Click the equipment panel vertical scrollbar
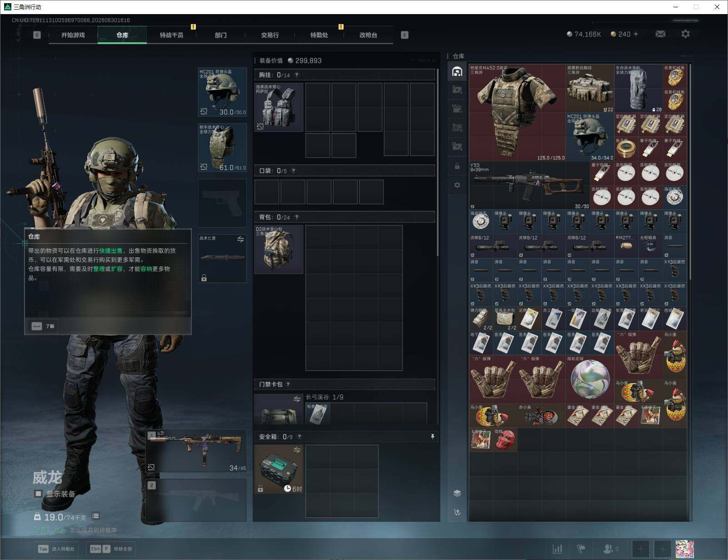 tap(438, 162)
